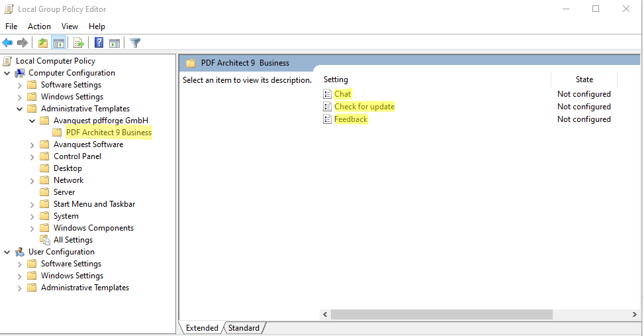Expand Windows Settings under Computer Configuration

point(19,97)
